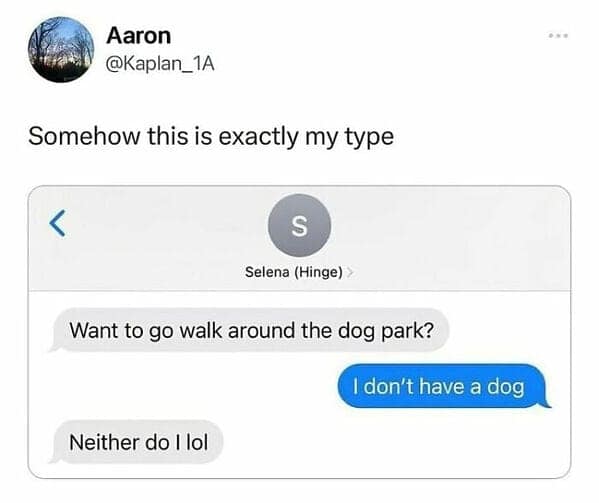The width and height of the screenshot is (599, 503).
Task: Click the tweet text about exactly my type
Action: tap(211, 137)
